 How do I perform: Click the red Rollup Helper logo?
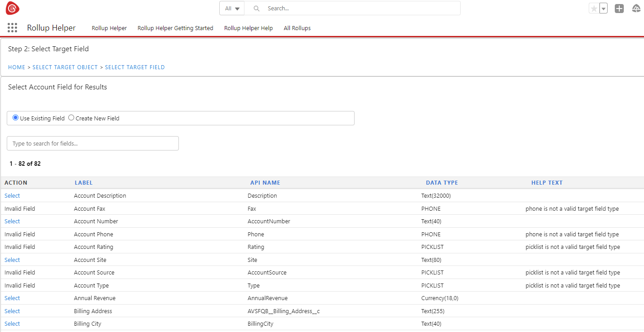coord(13,8)
